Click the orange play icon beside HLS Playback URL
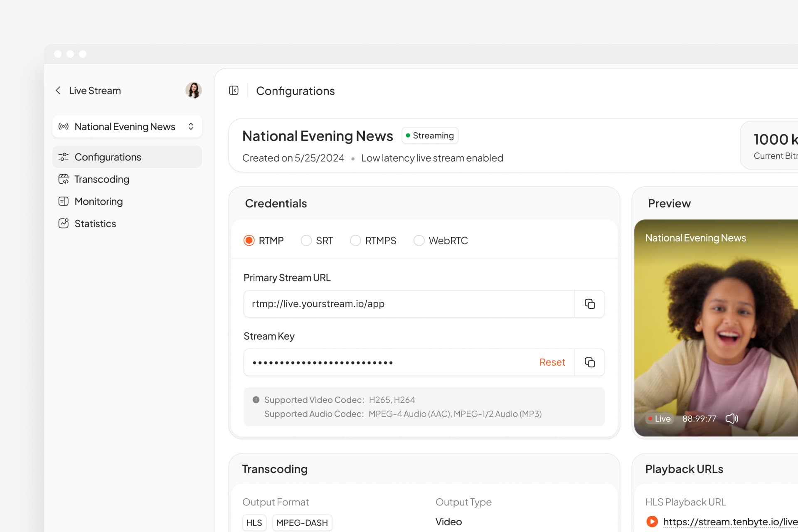This screenshot has height=532, width=798. pyautogui.click(x=652, y=522)
